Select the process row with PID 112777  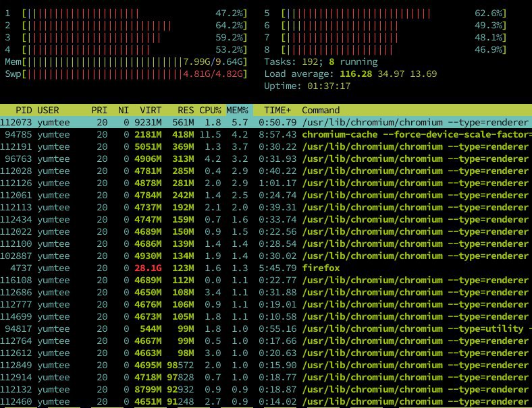click(266, 305)
